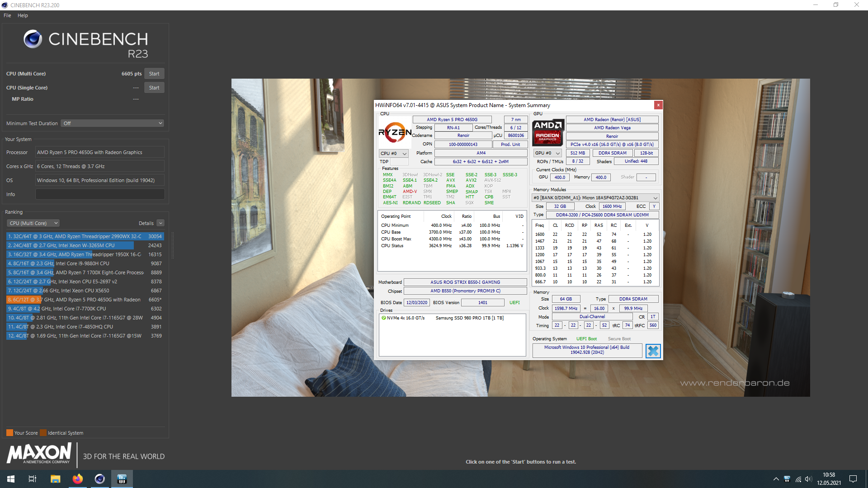Open File Explorer from the taskbar
Screen dimensions: 868x488
click(55, 479)
